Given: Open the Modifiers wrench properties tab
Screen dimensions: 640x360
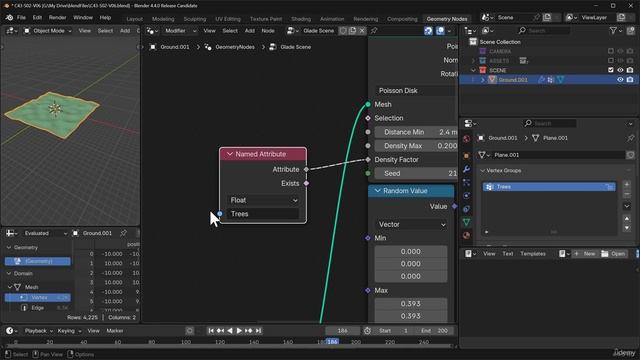Looking at the screenshot, I should pos(466,169).
